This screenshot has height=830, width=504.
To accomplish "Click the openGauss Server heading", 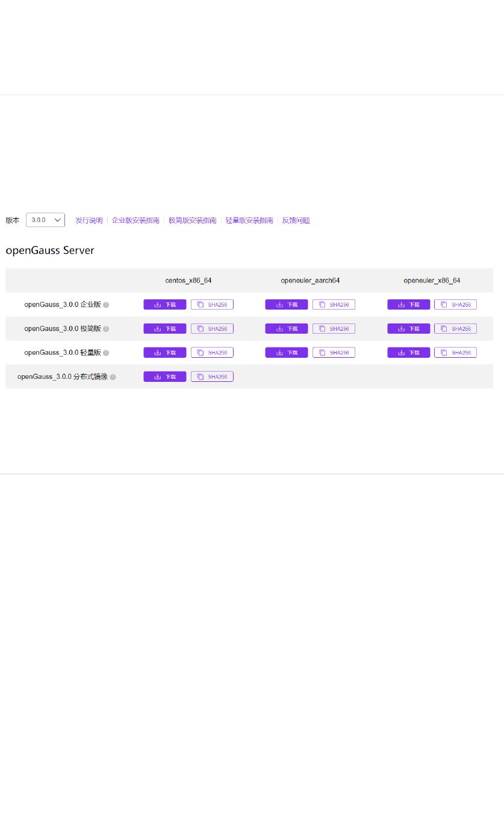I will [50, 251].
